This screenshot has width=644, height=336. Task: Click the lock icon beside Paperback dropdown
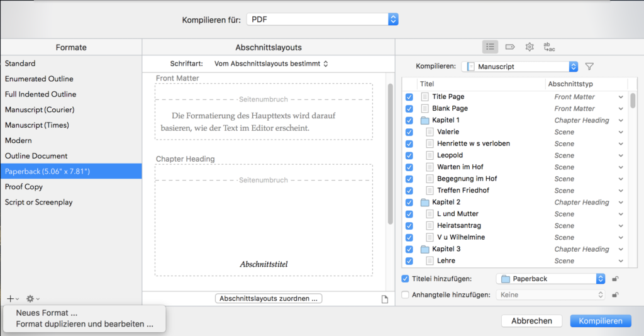[615, 279]
